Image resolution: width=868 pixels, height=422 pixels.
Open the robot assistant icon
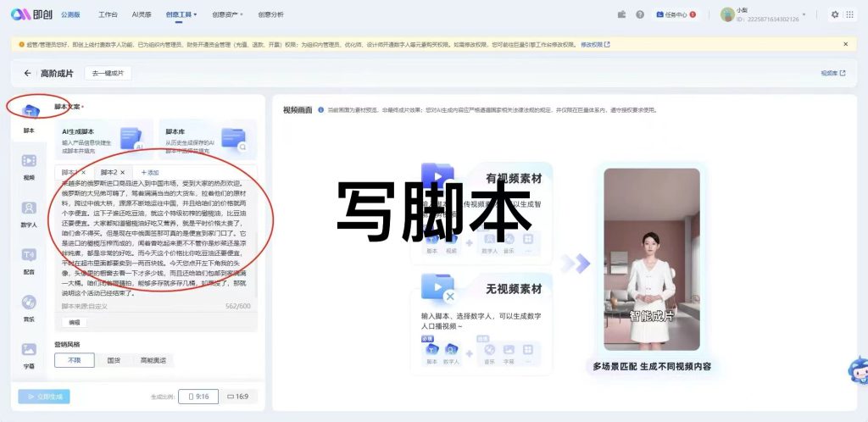click(x=858, y=370)
